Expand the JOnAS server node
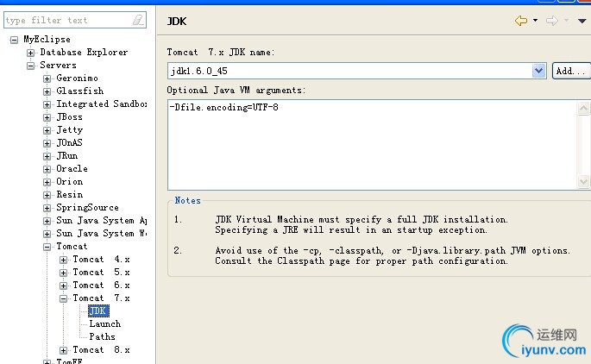 pos(47,143)
